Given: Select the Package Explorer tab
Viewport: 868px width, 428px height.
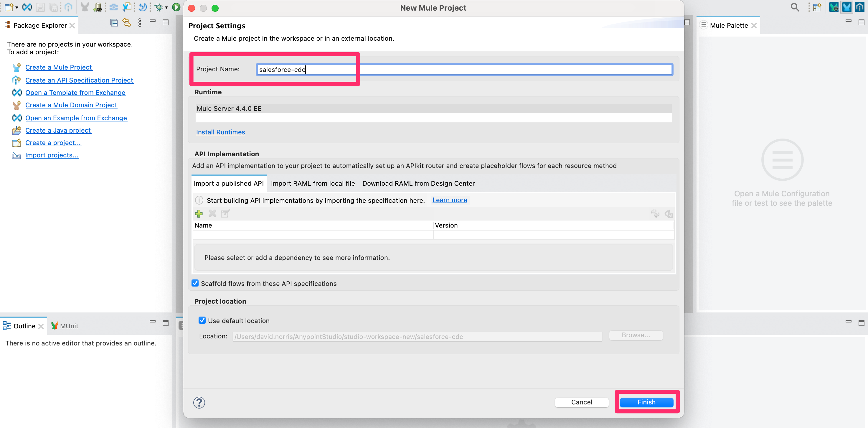Looking at the screenshot, I should click(40, 25).
